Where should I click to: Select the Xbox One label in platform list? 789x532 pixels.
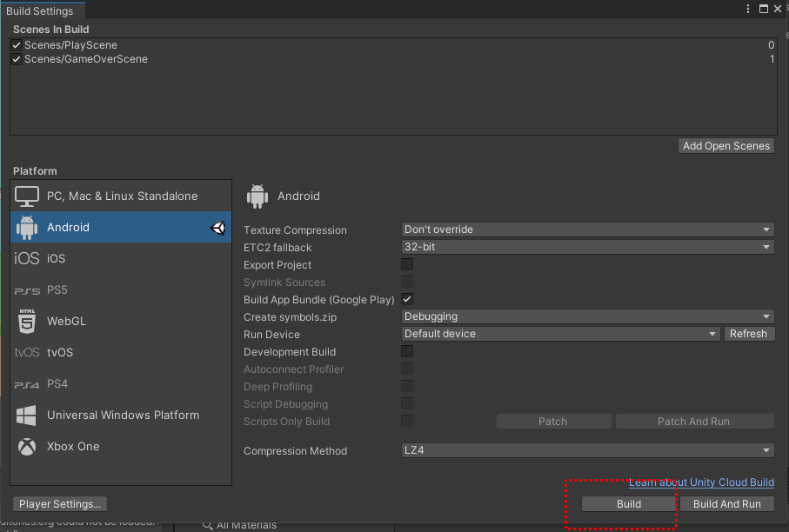click(73, 447)
